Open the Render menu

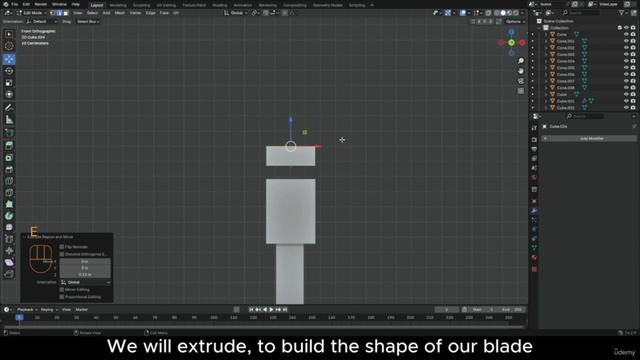(x=40, y=4)
